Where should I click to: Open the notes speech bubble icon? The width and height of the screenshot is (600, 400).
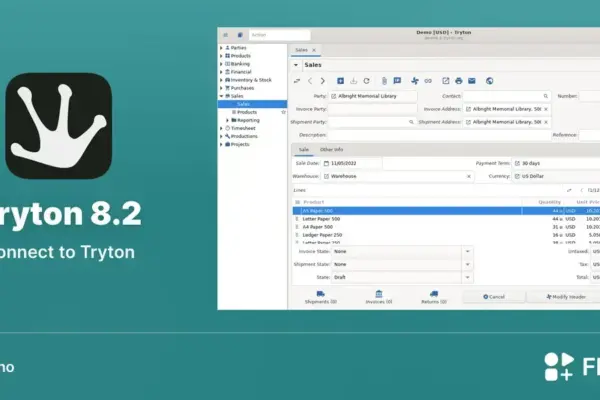(397, 81)
